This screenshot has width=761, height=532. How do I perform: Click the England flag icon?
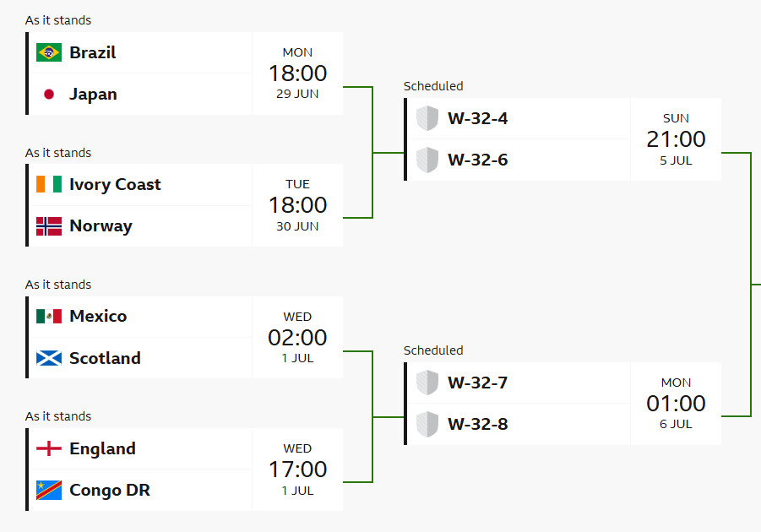point(49,448)
